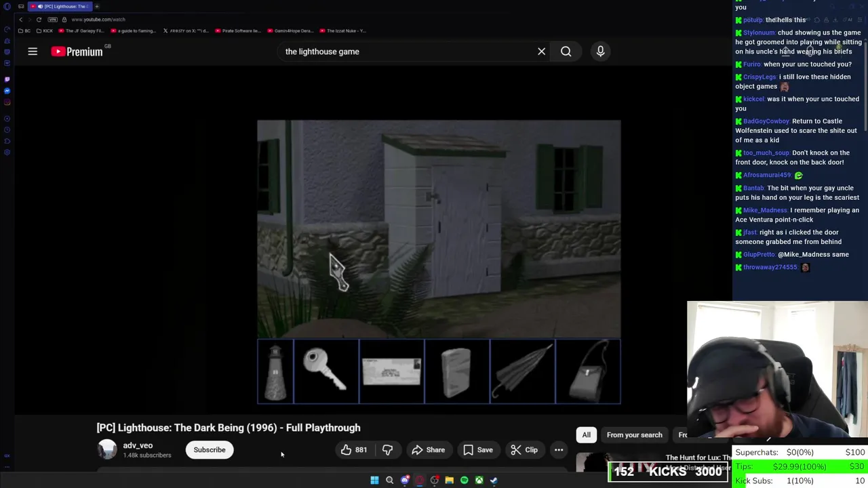
Task: Open Steam from the taskbar
Action: coord(494,481)
